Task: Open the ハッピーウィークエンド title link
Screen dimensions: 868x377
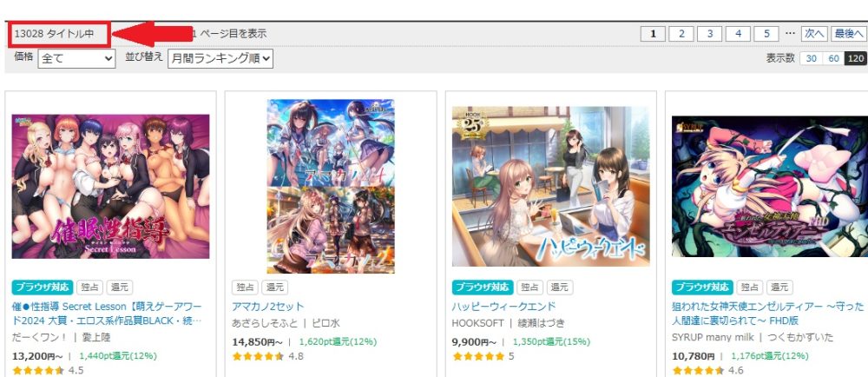Action: (x=503, y=306)
